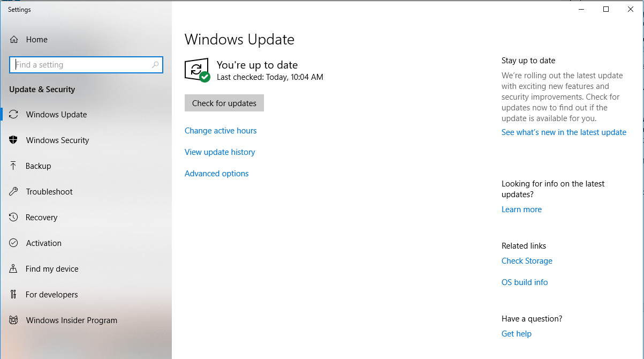Click the For developers tools icon
This screenshot has height=359, width=644.
pos(14,295)
